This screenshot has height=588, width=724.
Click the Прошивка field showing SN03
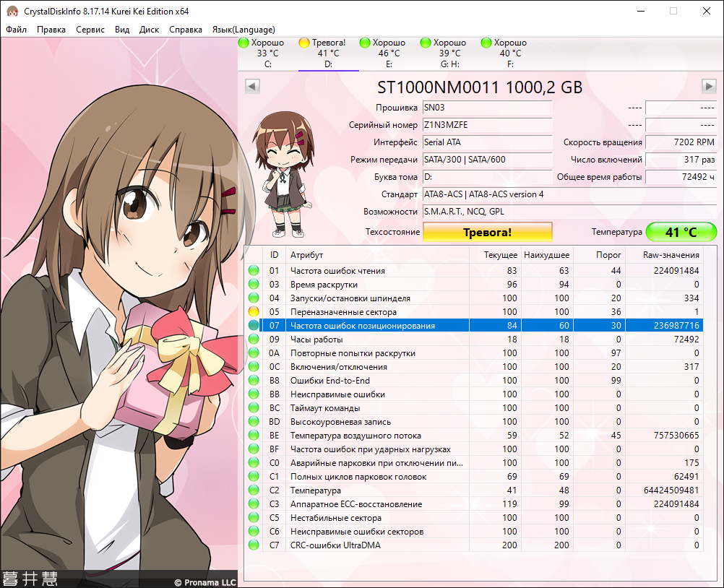point(488,108)
